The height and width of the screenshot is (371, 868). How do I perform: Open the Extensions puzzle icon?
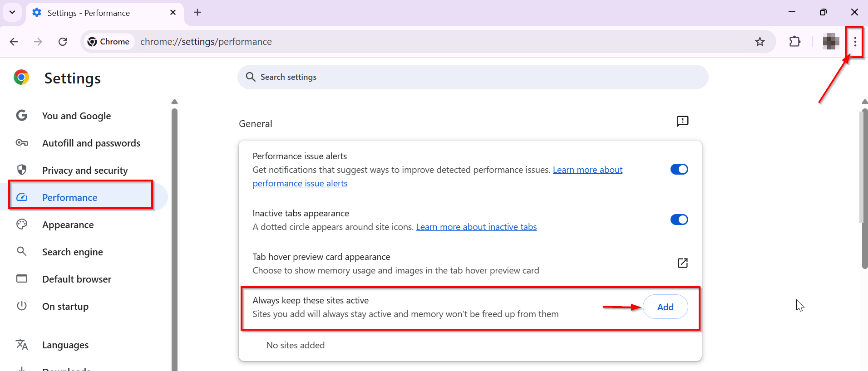coord(794,42)
